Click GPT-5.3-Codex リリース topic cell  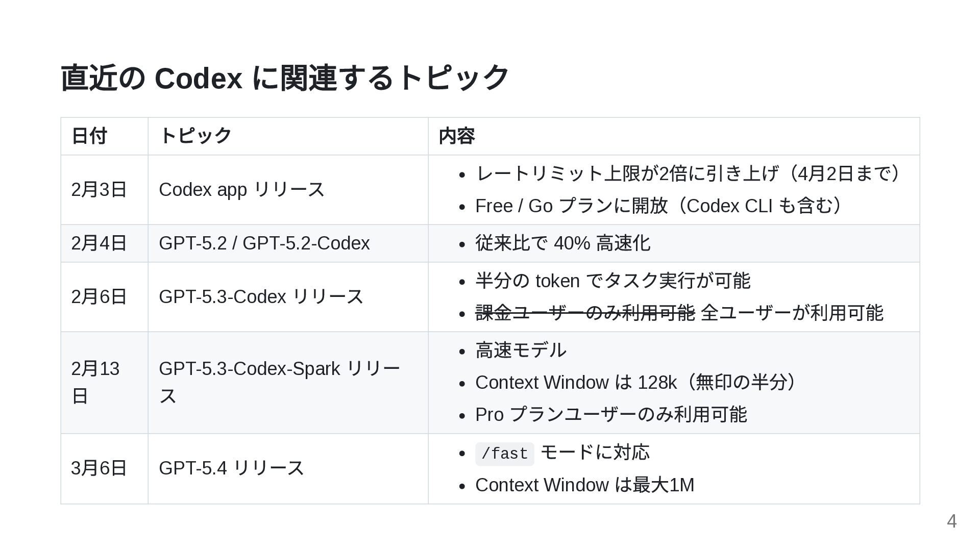(288, 297)
